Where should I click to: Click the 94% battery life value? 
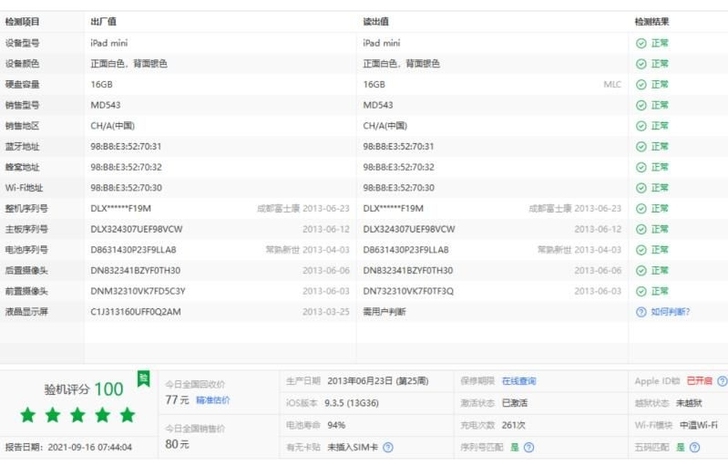(x=336, y=425)
